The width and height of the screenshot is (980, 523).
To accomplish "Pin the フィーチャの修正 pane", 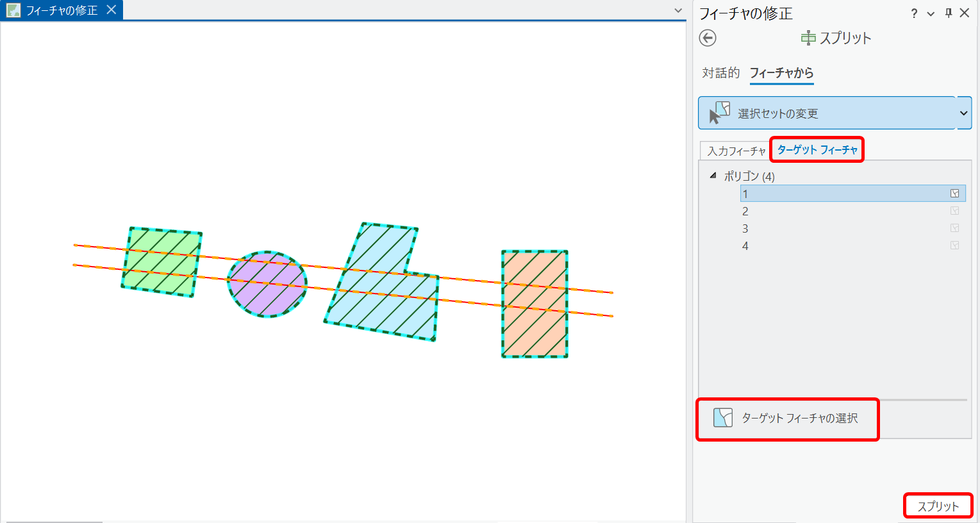I will point(949,13).
